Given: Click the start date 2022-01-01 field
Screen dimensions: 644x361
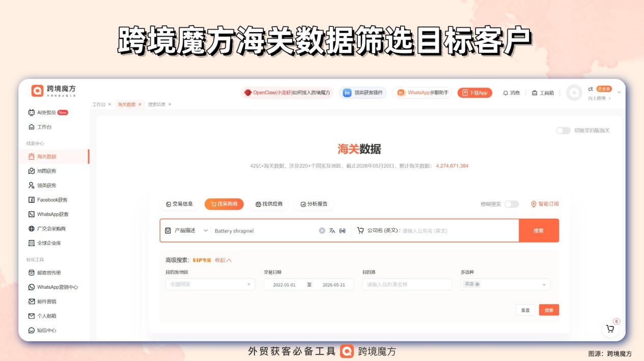Looking at the screenshot, I should point(284,285).
